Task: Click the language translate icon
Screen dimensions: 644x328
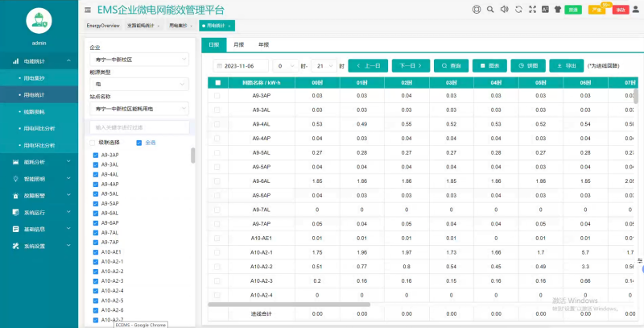Action: point(545,10)
